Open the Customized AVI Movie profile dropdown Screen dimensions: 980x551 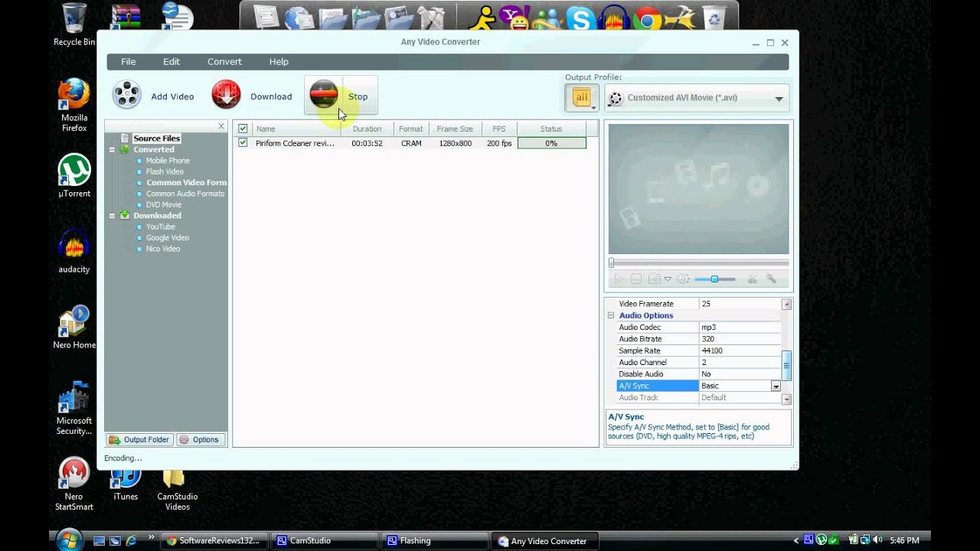(697, 98)
